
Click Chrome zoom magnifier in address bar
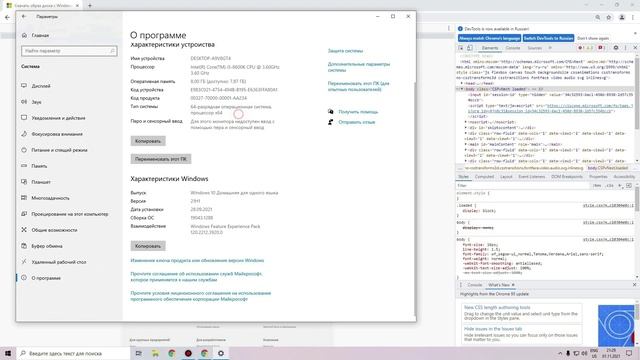pyautogui.click(x=598, y=18)
